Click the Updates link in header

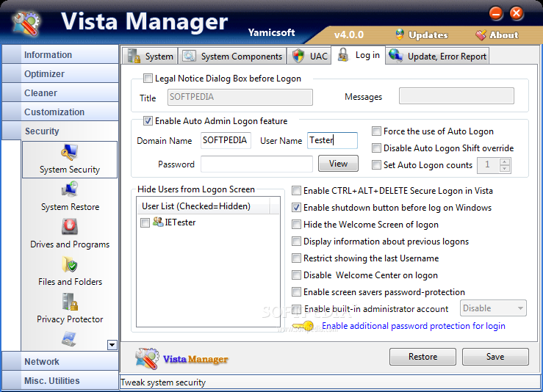pos(428,35)
